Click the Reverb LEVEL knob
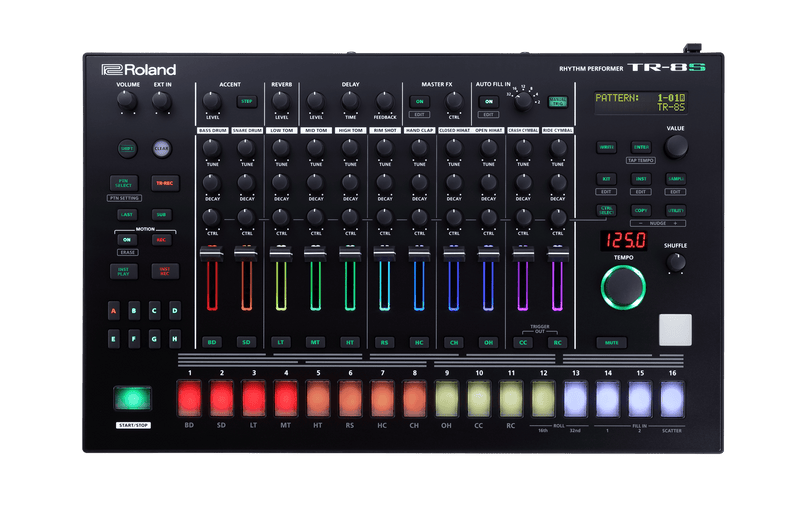This screenshot has width=800, height=506. point(281,102)
